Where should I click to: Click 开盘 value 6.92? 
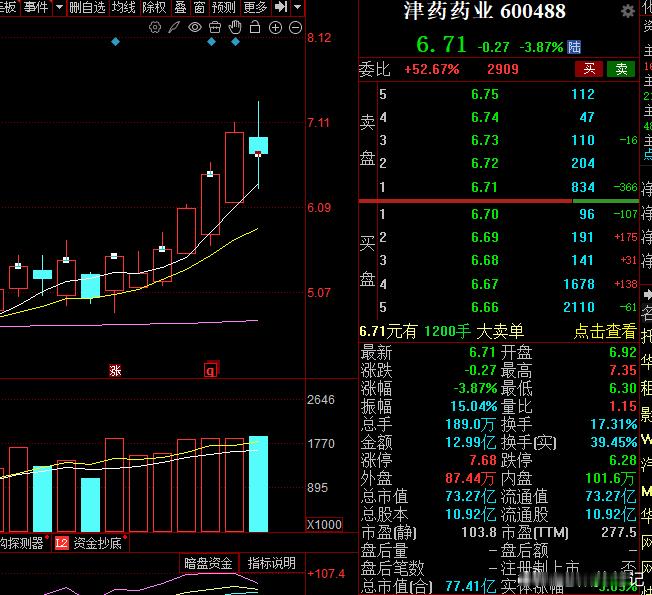623,352
